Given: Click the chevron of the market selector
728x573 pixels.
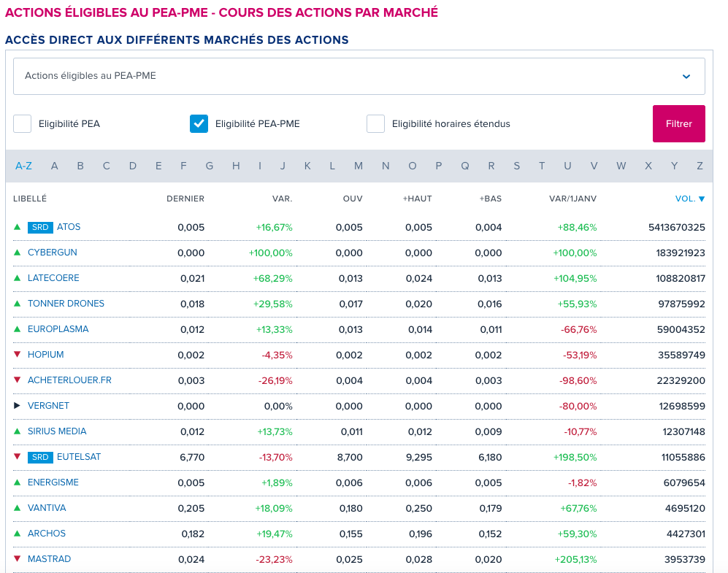Looking at the screenshot, I should click(686, 77).
